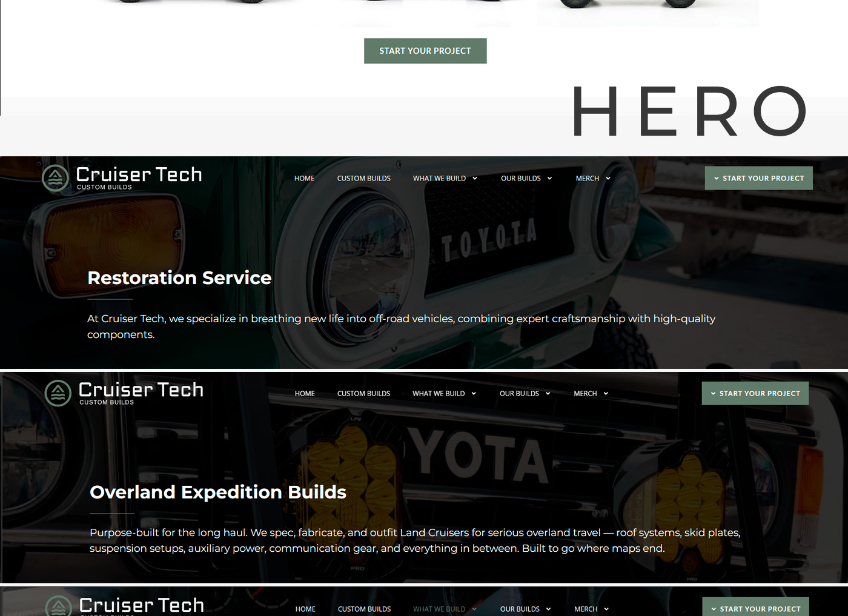Screen dimensions: 848x616
Task: Open MERCH in the Overland Expedition header
Action: tap(585, 393)
